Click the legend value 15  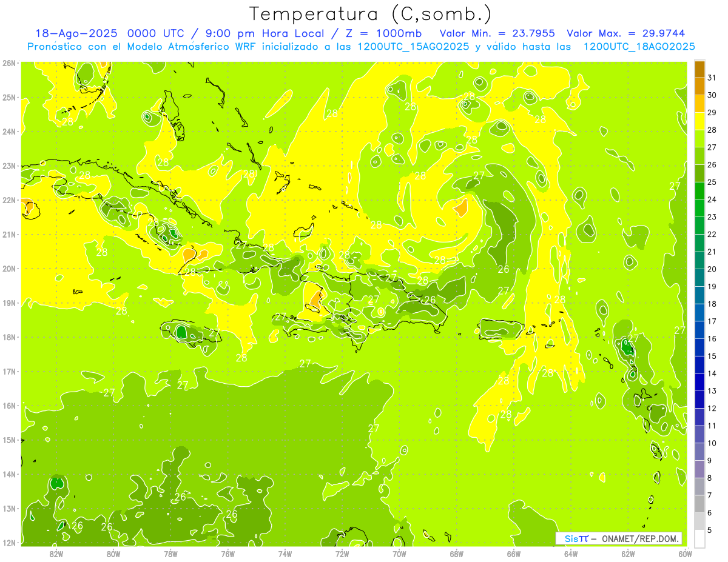point(712,356)
